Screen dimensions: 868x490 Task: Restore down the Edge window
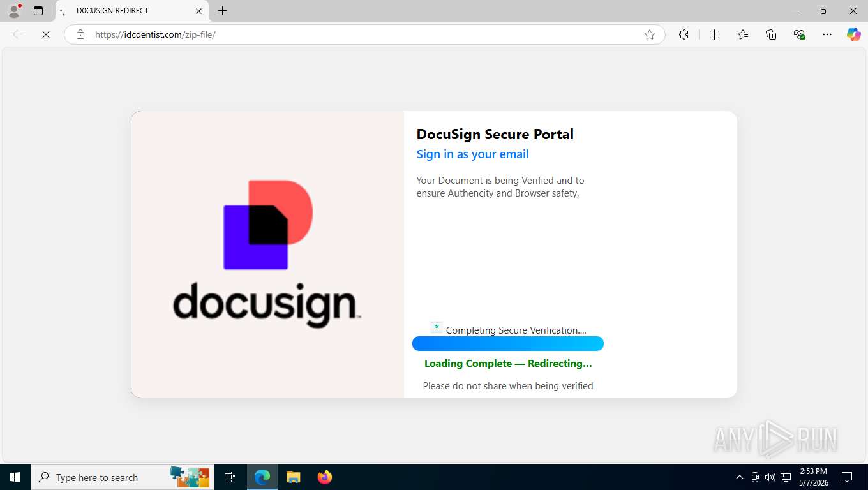pyautogui.click(x=824, y=11)
